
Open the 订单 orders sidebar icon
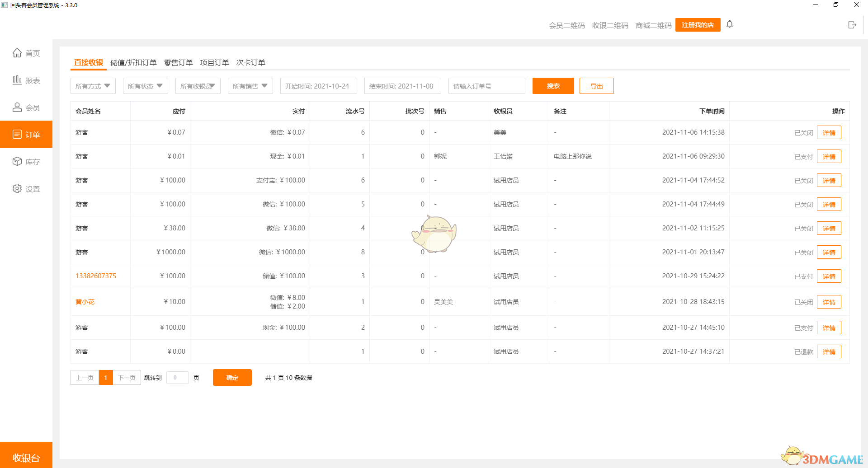[x=26, y=134]
